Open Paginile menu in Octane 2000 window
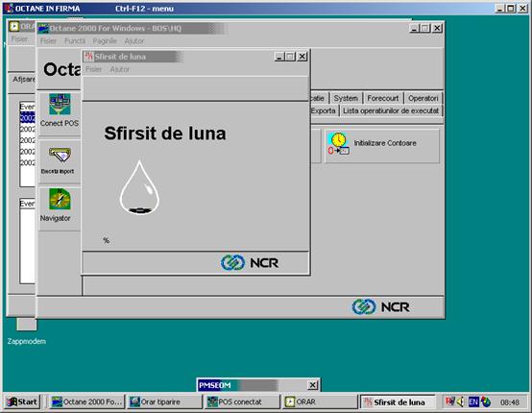532x413 pixels. pyautogui.click(x=105, y=41)
